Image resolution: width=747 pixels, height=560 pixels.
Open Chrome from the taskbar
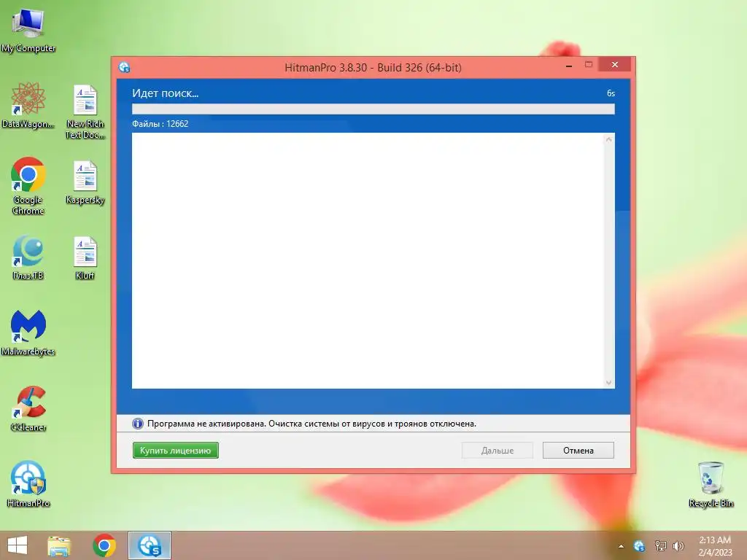click(x=104, y=545)
